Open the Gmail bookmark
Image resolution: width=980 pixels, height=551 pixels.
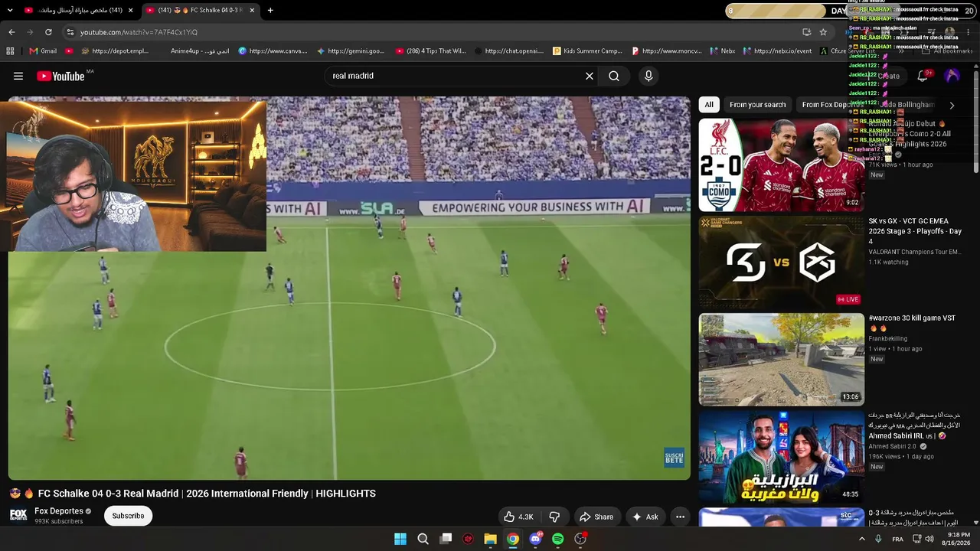click(x=42, y=51)
